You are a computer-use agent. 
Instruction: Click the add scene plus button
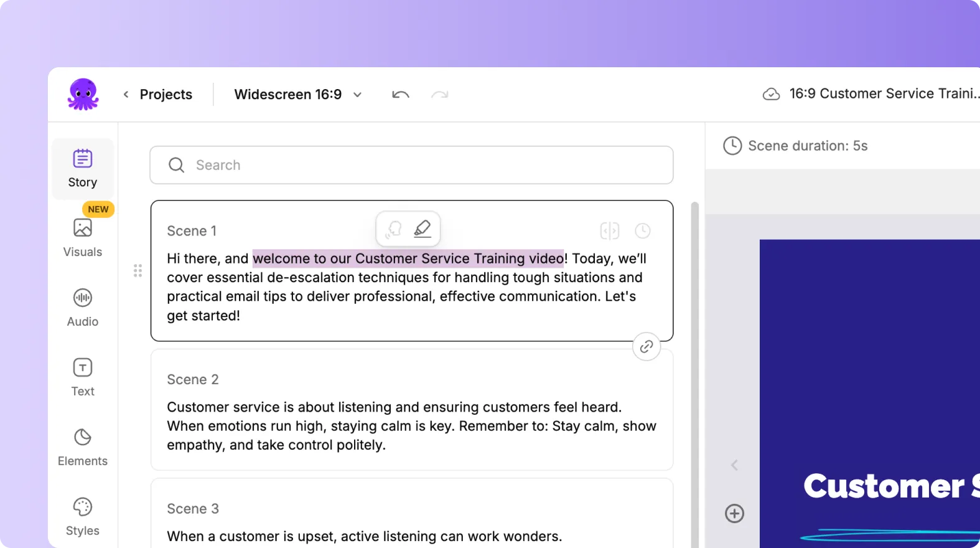pos(734,514)
